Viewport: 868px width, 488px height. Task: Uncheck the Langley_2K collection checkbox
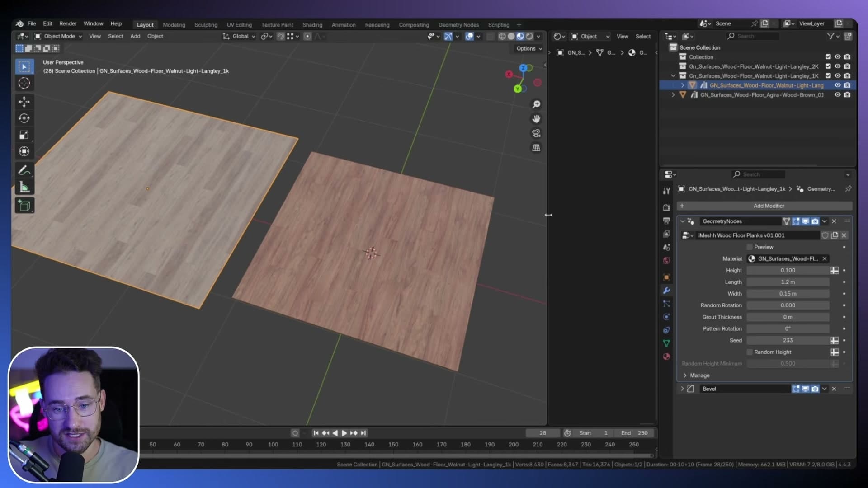coord(828,66)
